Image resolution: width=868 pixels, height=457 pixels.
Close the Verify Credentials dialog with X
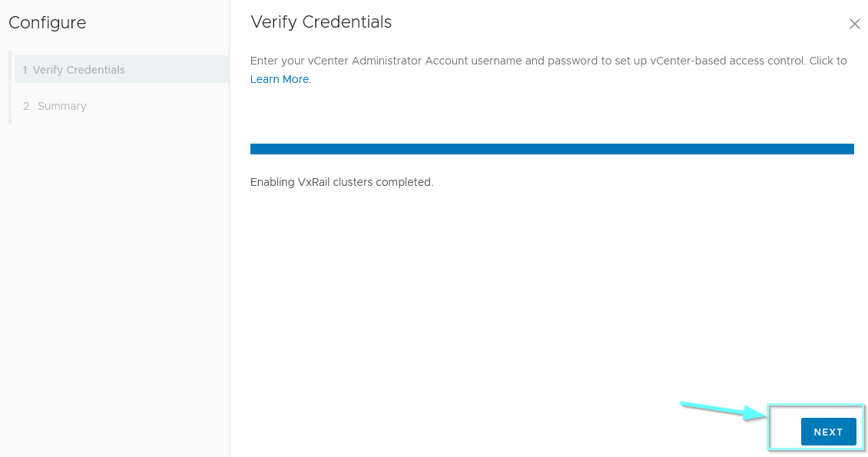(854, 24)
